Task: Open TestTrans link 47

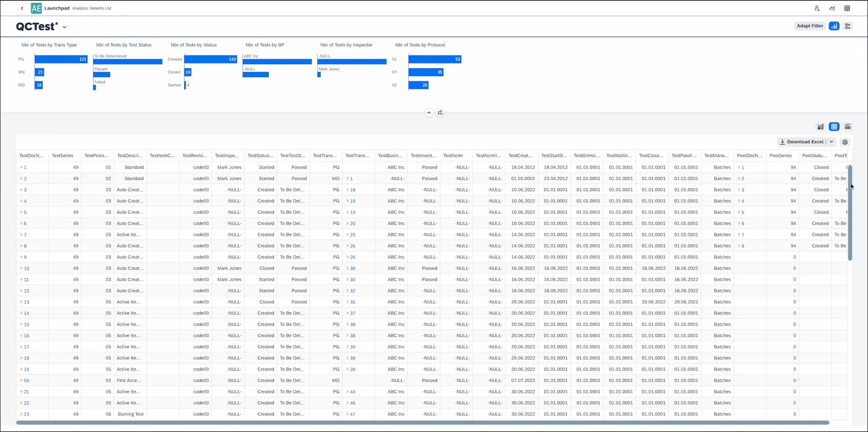Action: [353, 414]
